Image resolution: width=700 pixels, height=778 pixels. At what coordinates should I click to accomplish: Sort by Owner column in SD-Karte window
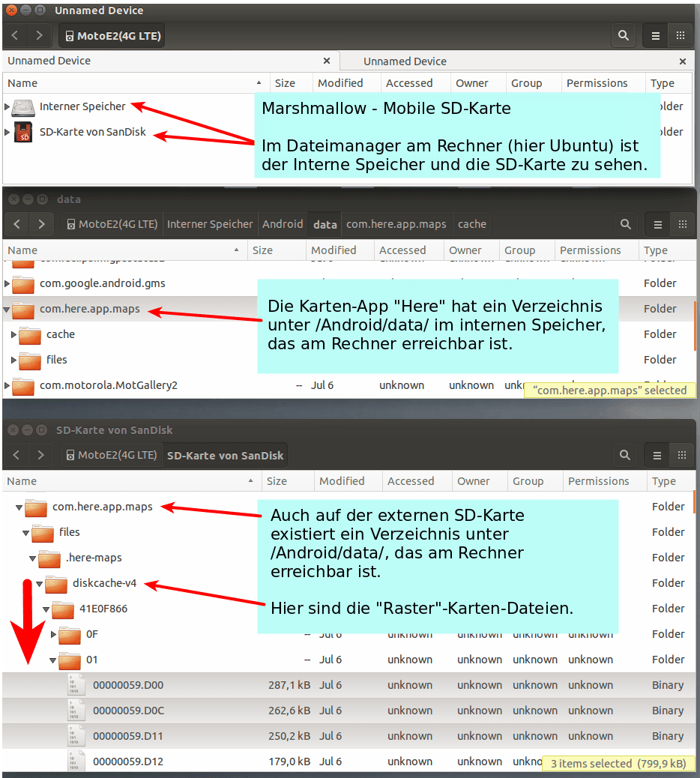(x=480, y=481)
